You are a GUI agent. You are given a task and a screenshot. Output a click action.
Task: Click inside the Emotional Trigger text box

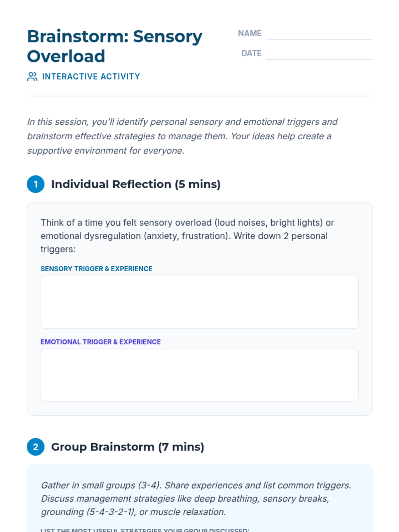tap(199, 375)
